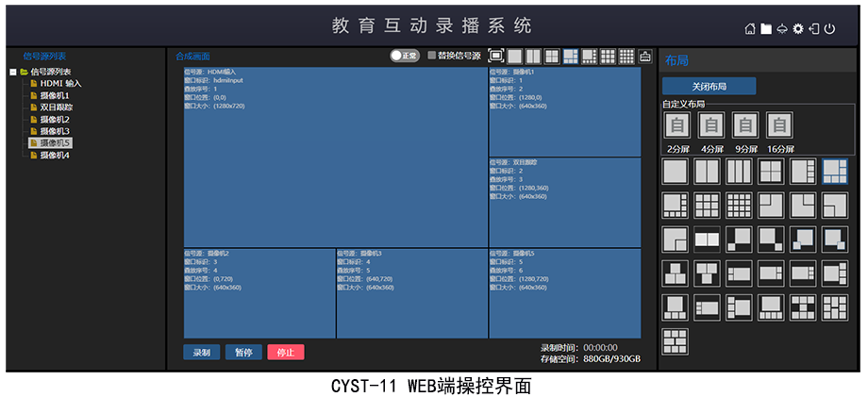
Task: Click the toolbox icon right of layout buttons
Action: [x=645, y=57]
